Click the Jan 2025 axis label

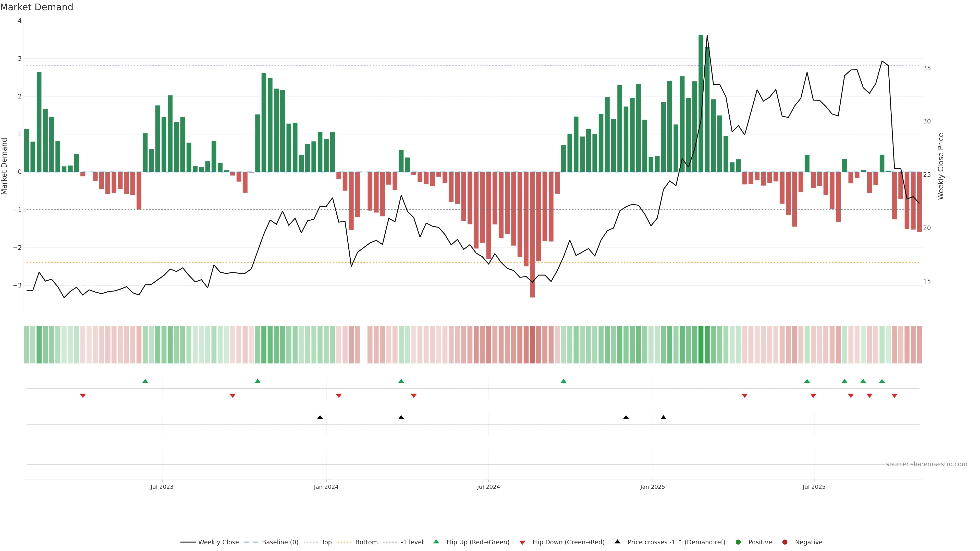coord(653,487)
